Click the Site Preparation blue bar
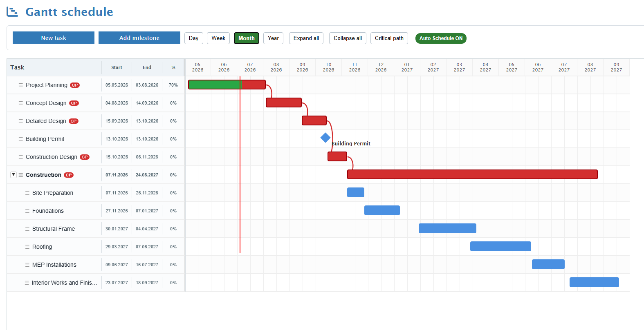Screen dimensions: 644x330 tap(356, 192)
